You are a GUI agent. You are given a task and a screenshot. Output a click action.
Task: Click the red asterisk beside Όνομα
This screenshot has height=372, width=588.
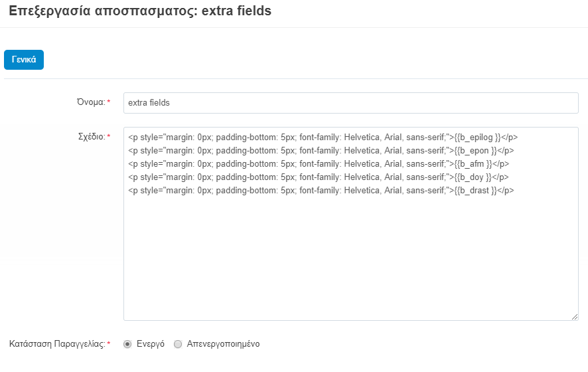click(x=109, y=102)
